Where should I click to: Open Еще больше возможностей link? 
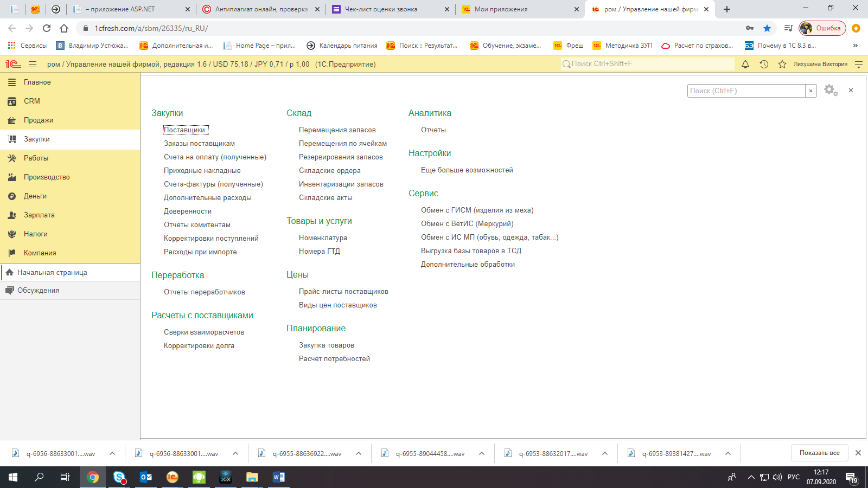pyautogui.click(x=467, y=170)
